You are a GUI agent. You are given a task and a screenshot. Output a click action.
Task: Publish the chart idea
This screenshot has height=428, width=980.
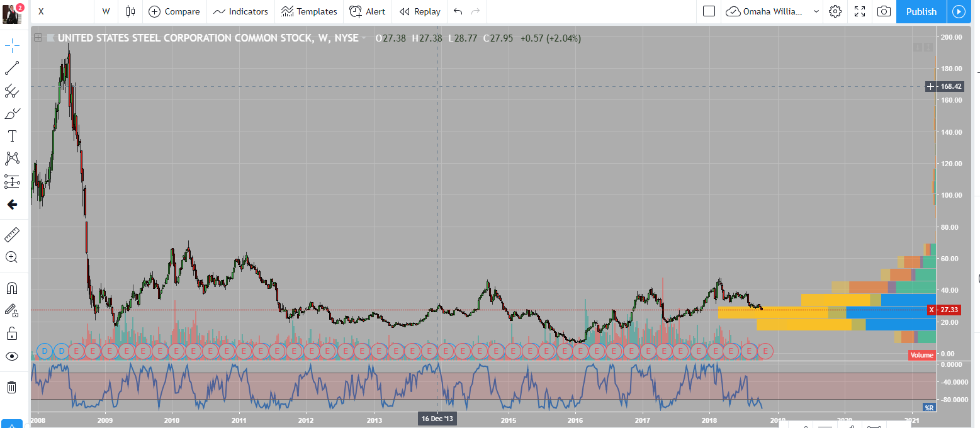click(921, 11)
